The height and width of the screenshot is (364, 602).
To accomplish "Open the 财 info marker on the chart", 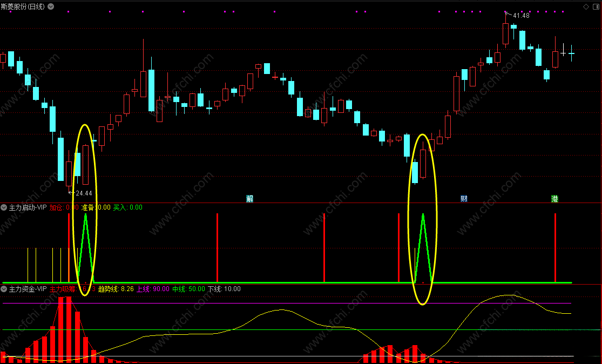I will (x=464, y=199).
